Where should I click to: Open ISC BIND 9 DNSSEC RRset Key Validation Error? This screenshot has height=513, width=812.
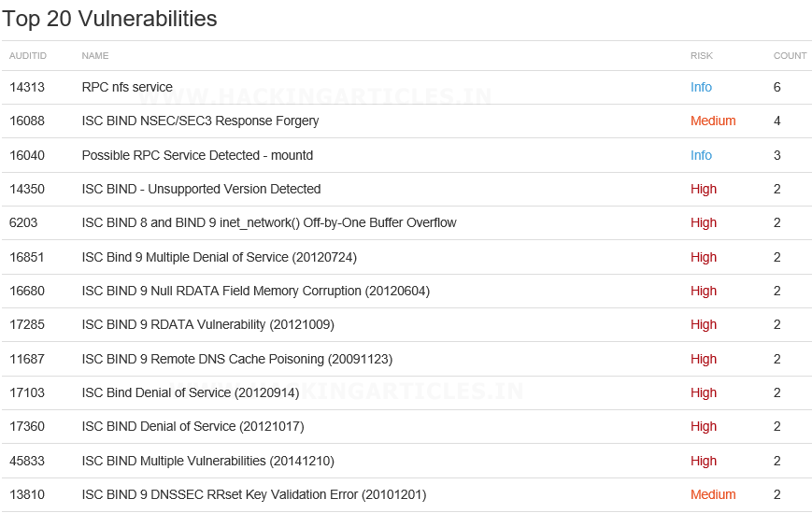click(x=254, y=495)
